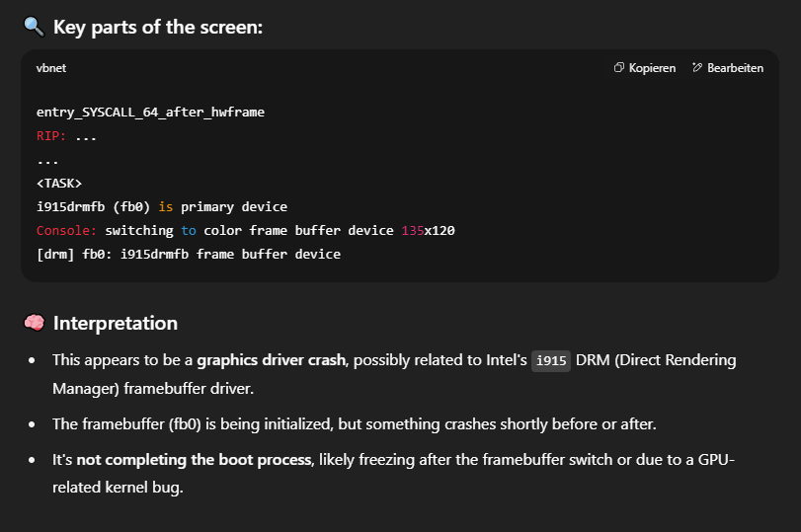The height and width of the screenshot is (532, 801).
Task: Click the orange 'is' keyword in code
Action: (x=166, y=206)
